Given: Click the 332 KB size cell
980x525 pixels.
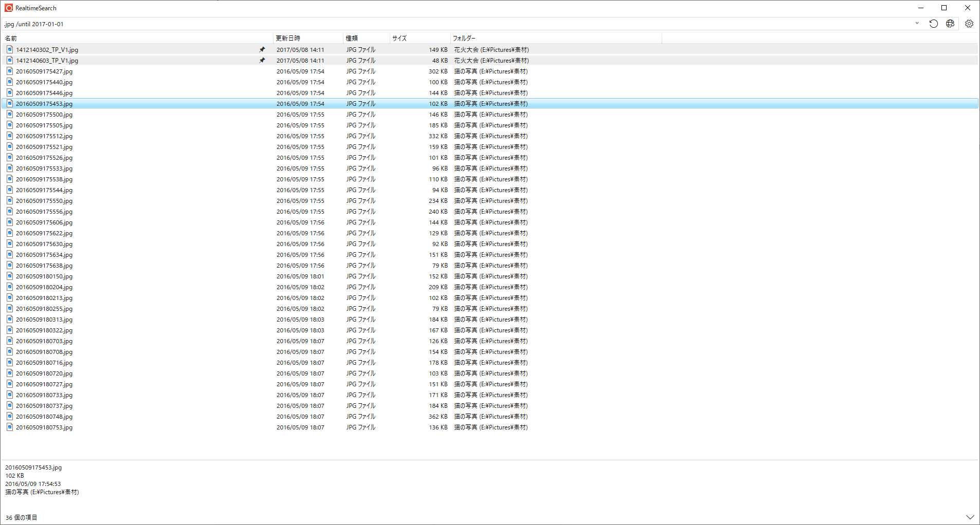Looking at the screenshot, I should (x=438, y=136).
